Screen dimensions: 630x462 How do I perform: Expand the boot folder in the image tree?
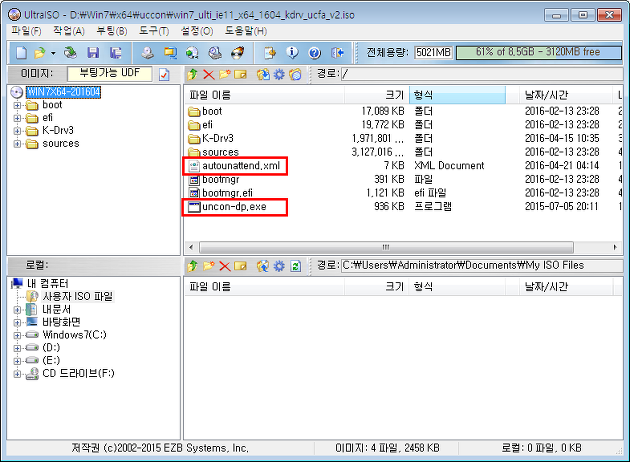[17, 106]
